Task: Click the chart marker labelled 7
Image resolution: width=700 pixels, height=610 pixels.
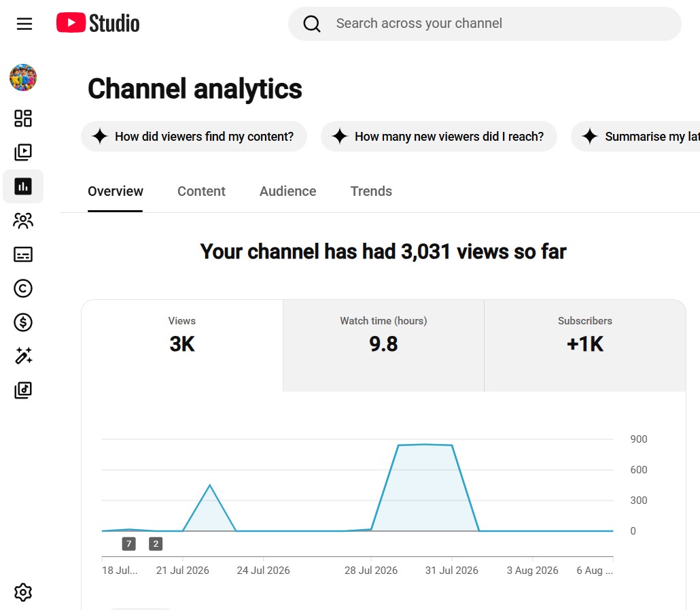Action: click(128, 543)
